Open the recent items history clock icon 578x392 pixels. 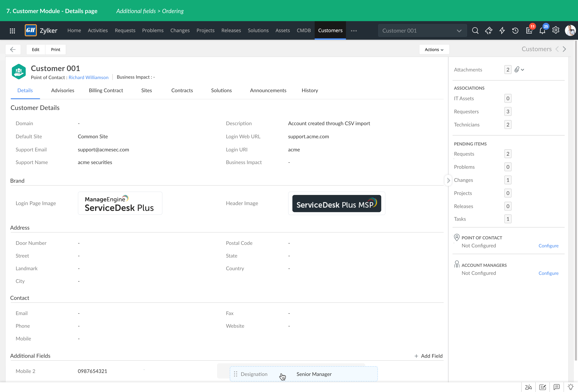pyautogui.click(x=515, y=31)
